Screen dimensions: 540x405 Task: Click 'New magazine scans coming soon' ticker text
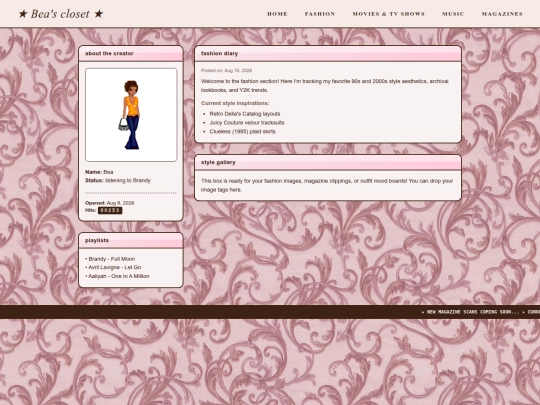472,312
